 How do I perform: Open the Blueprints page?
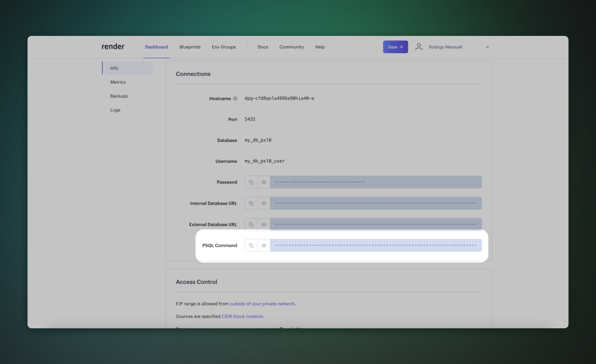(x=190, y=47)
